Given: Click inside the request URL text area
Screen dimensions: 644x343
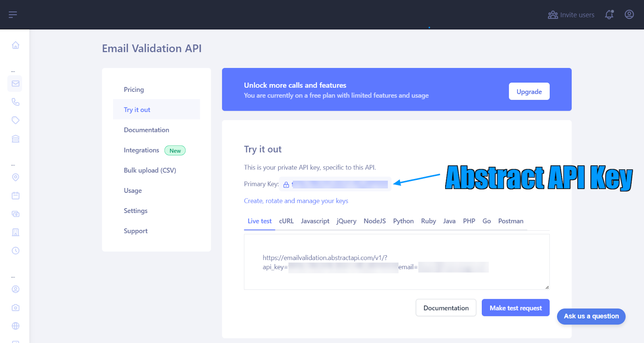Looking at the screenshot, I should click(396, 262).
